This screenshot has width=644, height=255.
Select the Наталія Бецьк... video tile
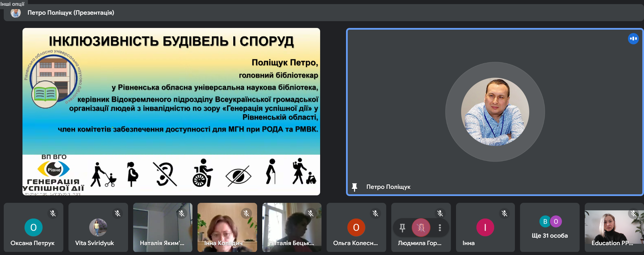[x=292, y=228]
